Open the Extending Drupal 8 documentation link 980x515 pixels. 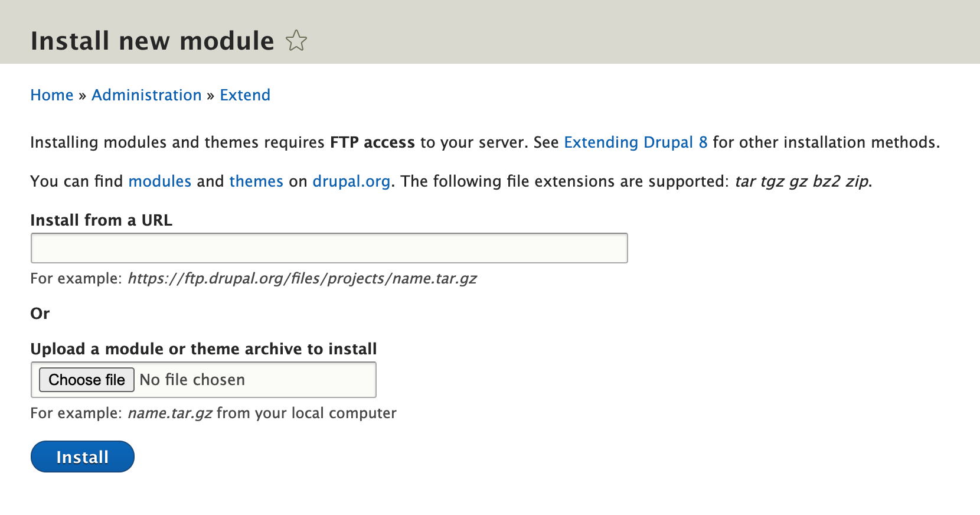[635, 142]
